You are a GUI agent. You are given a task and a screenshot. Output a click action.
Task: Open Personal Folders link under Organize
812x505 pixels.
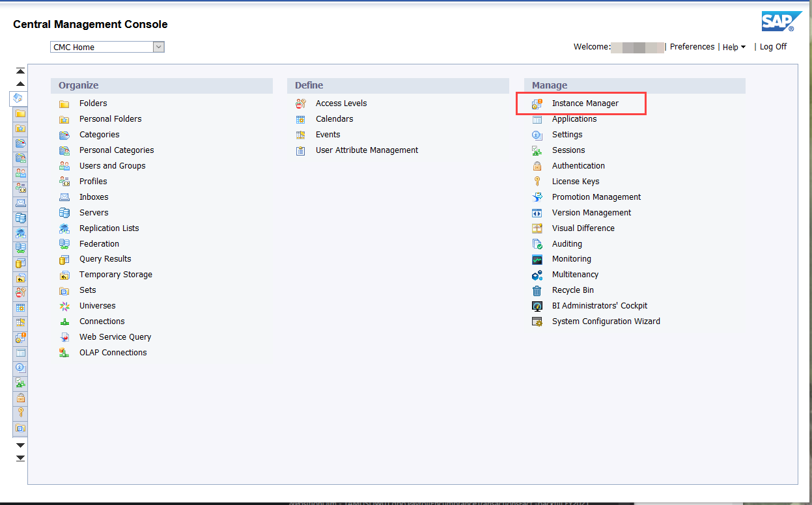[110, 119]
